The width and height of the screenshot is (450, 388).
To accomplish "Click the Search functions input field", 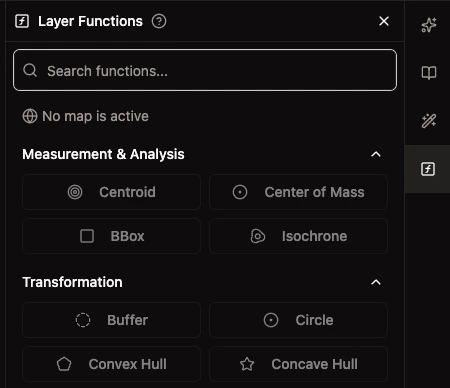I will 205,70.
